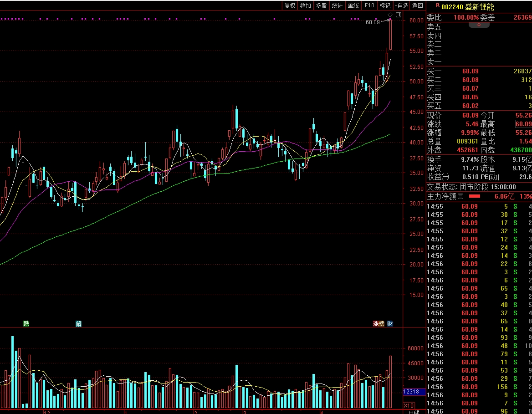532x414 pixels.
Task: Select the 画线 drawing tool
Action: pyautogui.click(x=353, y=5)
